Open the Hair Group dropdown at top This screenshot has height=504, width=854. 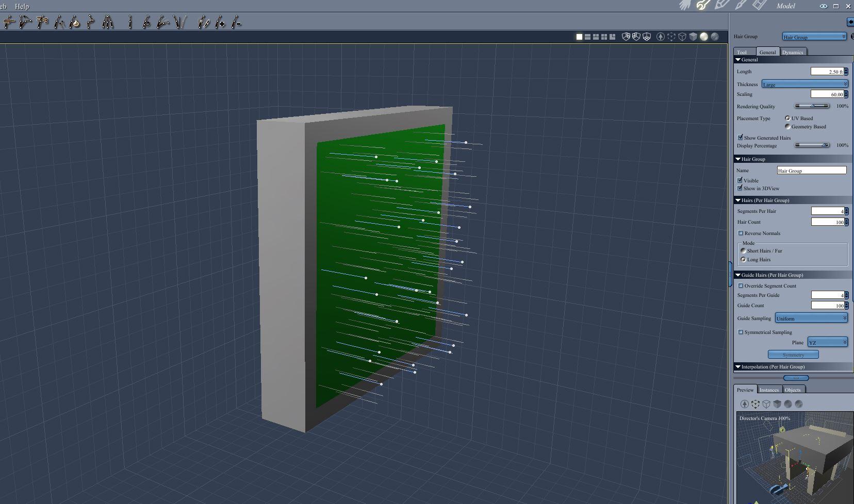pos(814,37)
